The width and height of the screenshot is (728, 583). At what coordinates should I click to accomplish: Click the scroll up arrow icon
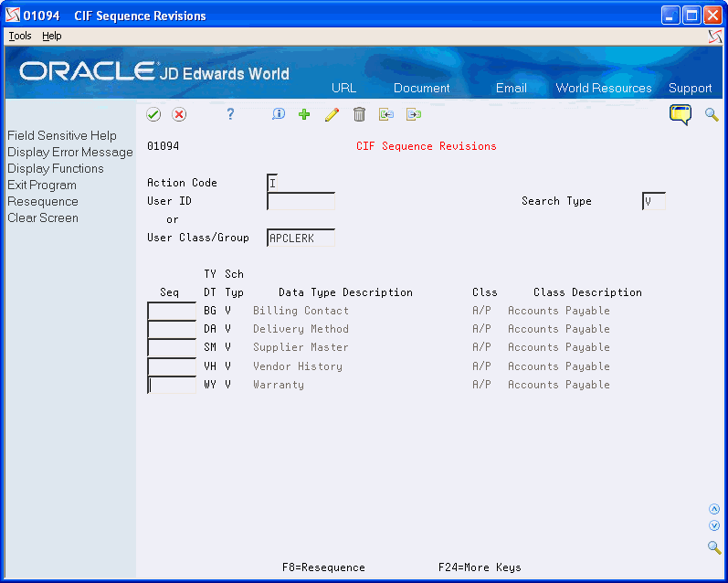point(714,509)
